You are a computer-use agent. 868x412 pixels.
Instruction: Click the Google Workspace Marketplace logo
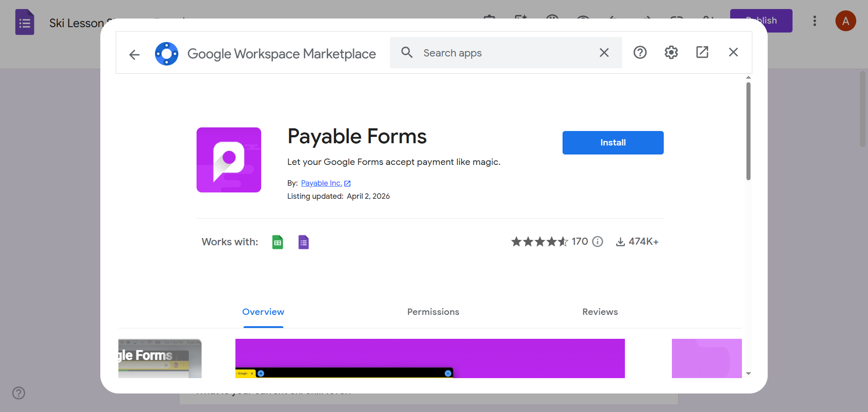point(167,53)
